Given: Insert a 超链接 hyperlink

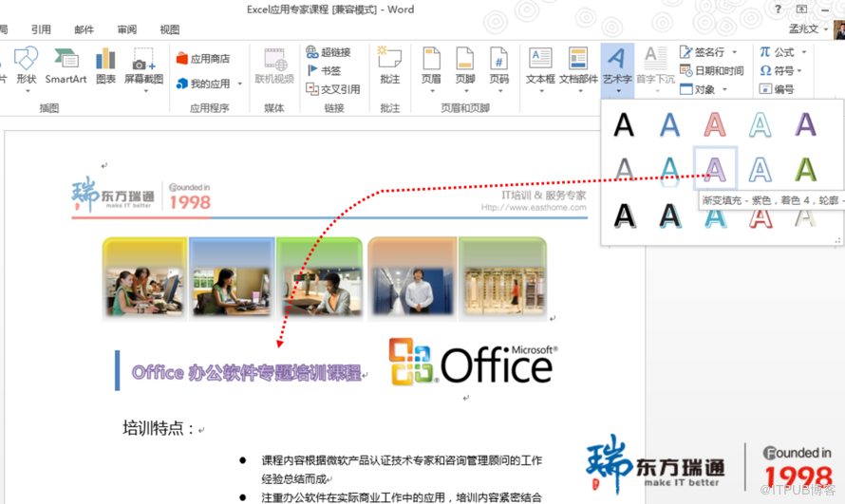Looking at the screenshot, I should tap(329, 51).
